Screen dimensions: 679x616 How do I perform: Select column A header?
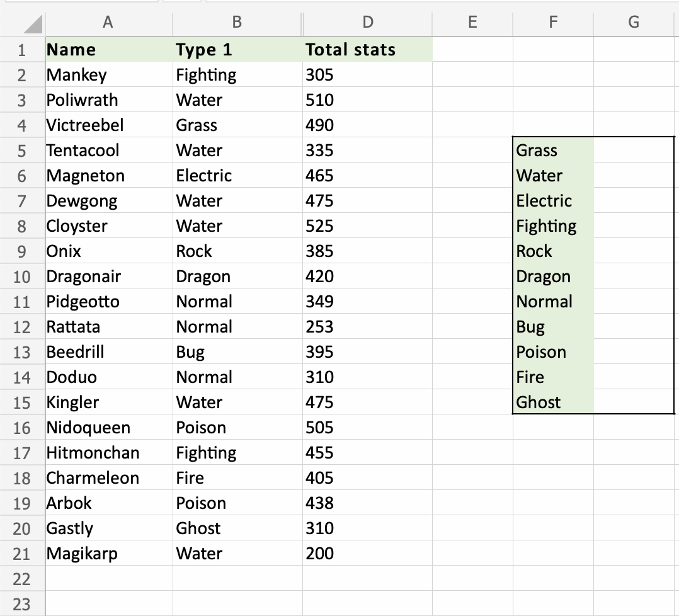click(108, 22)
